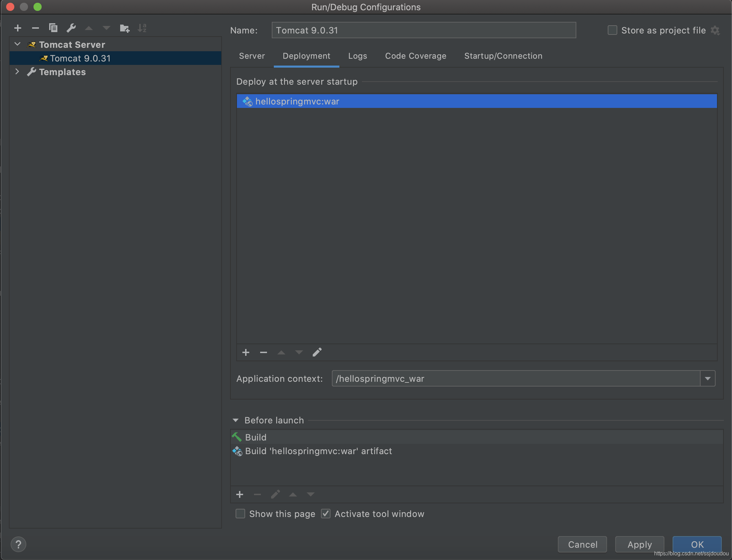Screen dimensions: 732x560
Task: Click the Templates wrench icon in tree
Action: (x=32, y=72)
